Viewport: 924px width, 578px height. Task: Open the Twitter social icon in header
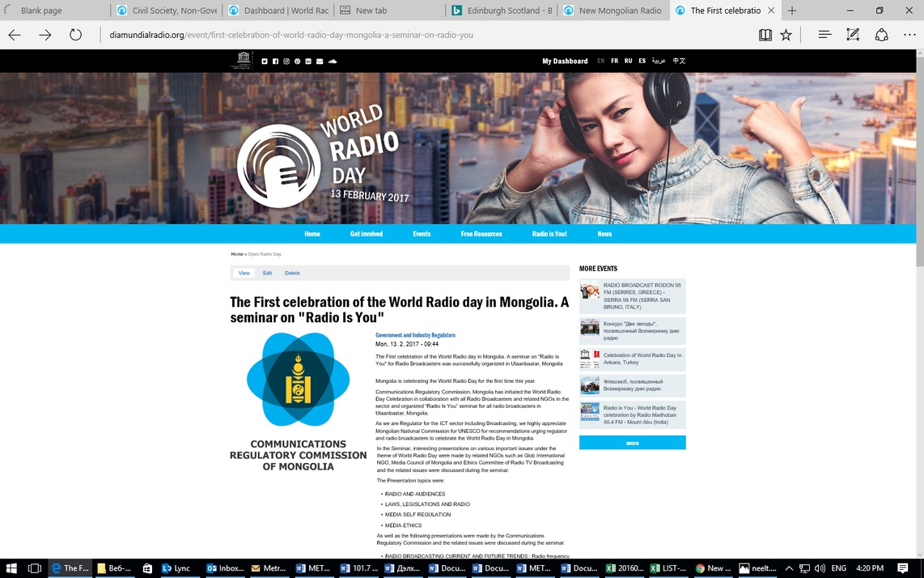tap(265, 62)
